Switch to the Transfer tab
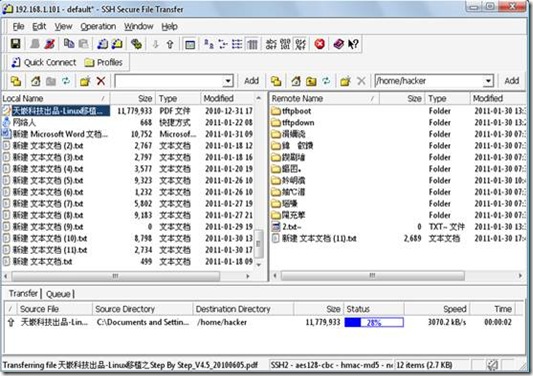 (23, 293)
